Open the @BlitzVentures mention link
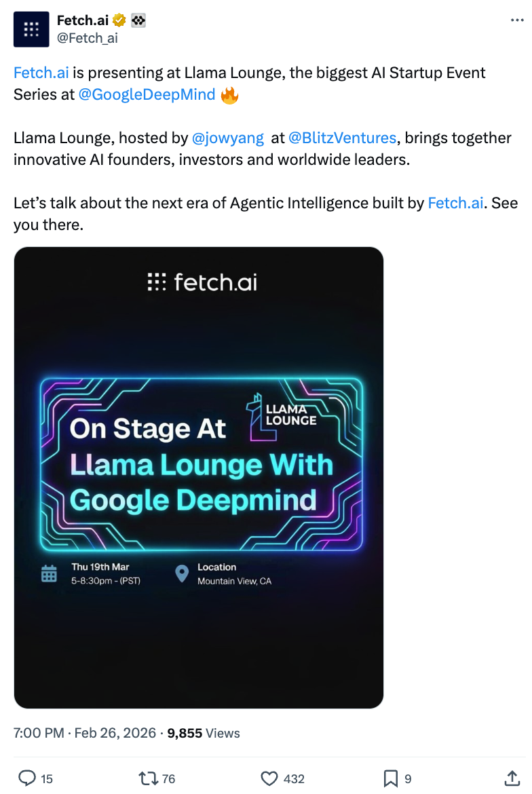Screen dimensions: 532x794 click(342, 138)
